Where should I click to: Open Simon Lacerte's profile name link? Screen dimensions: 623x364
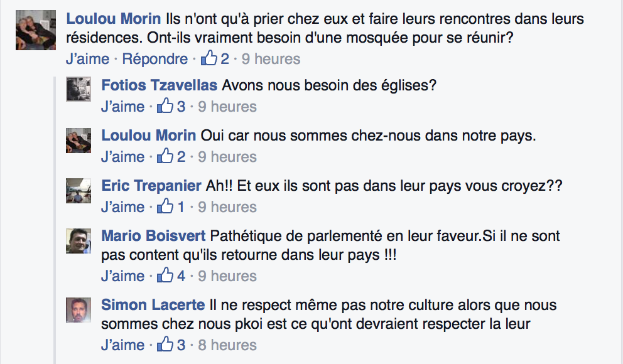point(153,306)
